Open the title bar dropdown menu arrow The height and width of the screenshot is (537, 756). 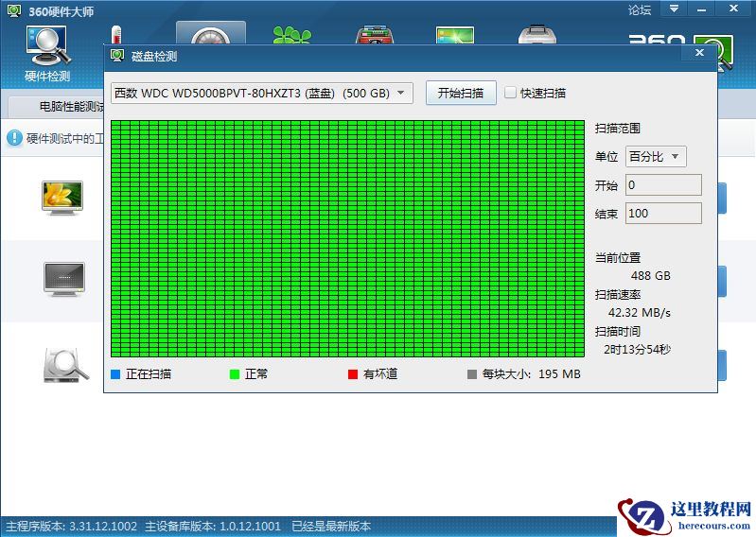click(674, 9)
